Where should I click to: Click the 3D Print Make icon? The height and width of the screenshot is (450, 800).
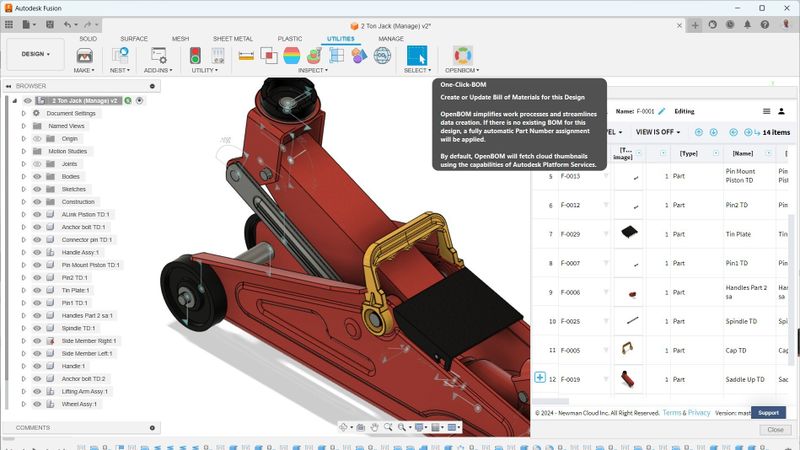[84, 56]
